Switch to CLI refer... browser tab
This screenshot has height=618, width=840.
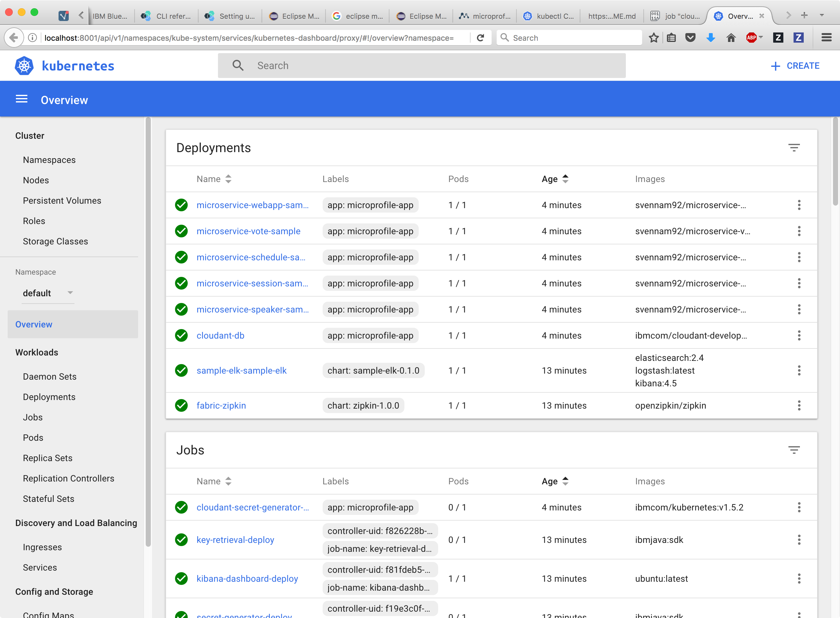pyautogui.click(x=166, y=16)
